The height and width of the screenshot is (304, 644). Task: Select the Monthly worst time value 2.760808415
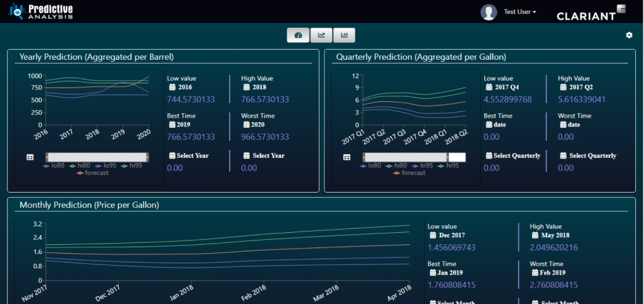pos(554,284)
